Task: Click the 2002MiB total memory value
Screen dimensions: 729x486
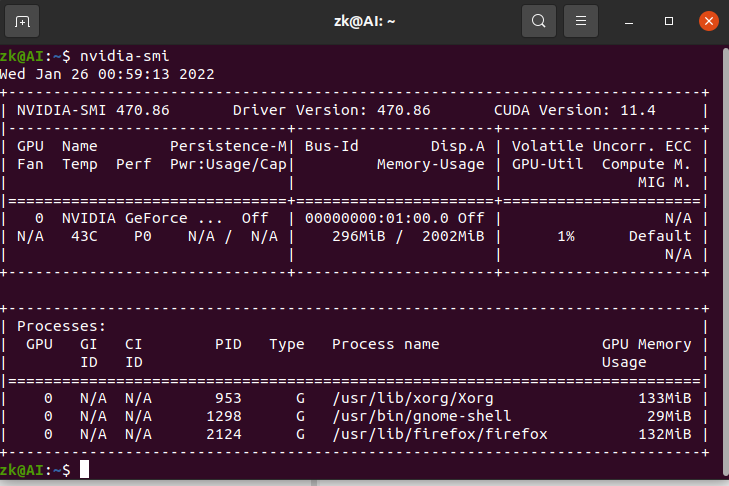Action: [x=453, y=237]
